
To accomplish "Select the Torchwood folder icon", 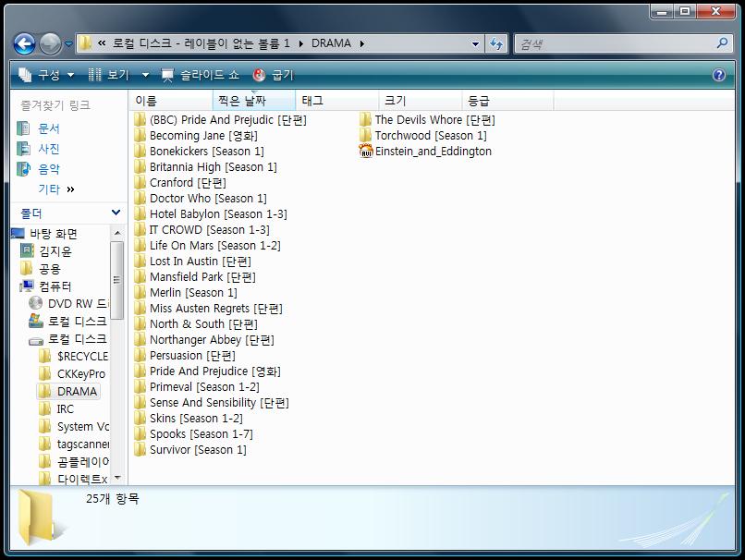I will click(x=365, y=136).
